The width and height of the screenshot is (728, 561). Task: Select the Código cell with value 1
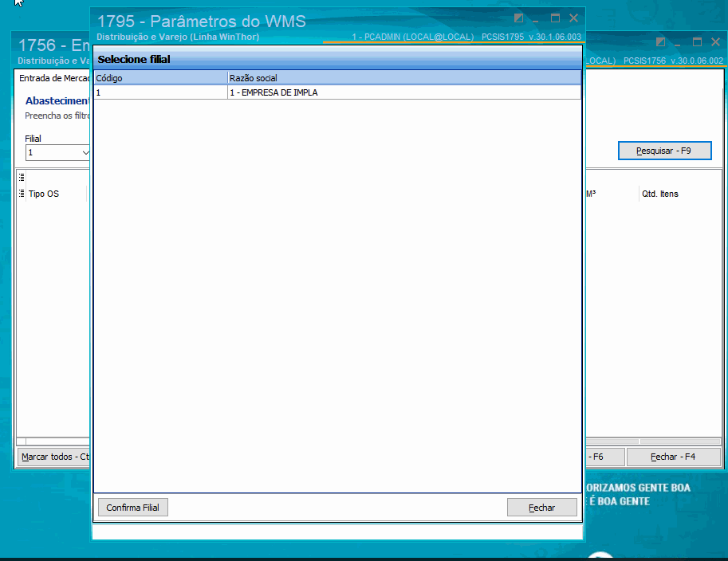pos(160,92)
